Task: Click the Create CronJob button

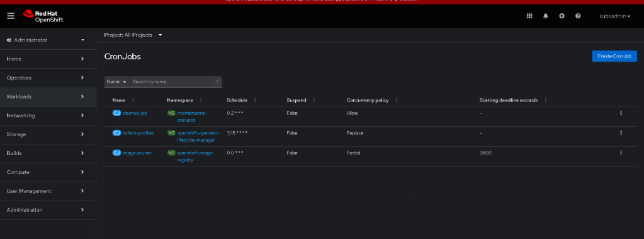Action: click(614, 56)
